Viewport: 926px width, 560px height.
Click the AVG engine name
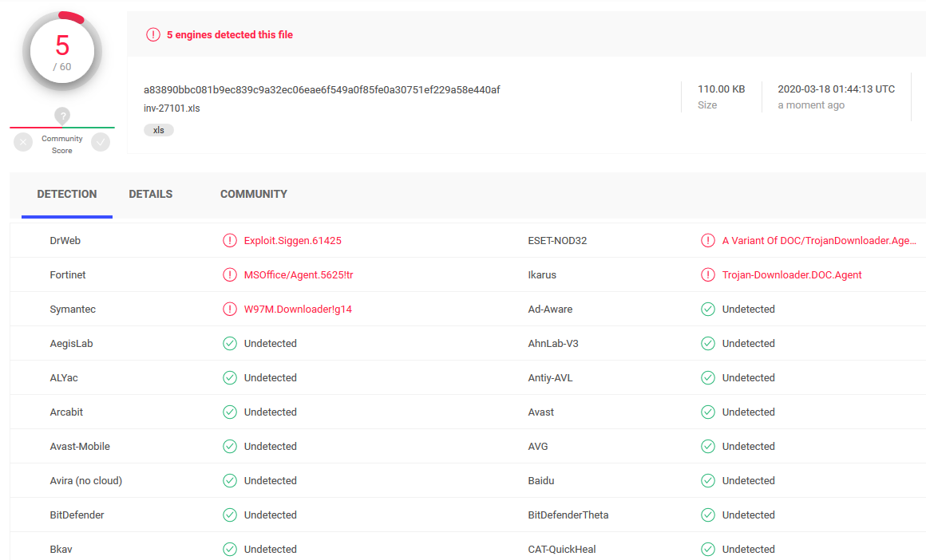pos(538,446)
